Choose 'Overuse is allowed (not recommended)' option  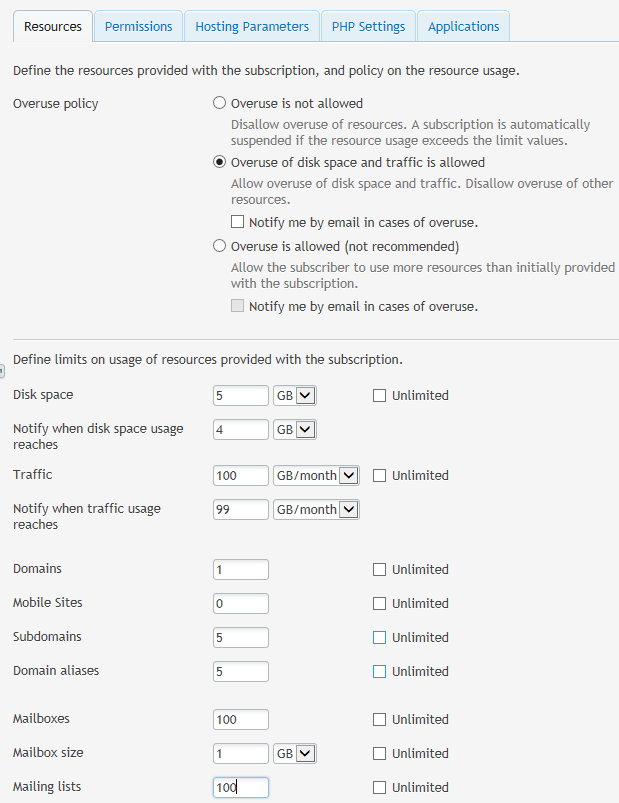tap(220, 246)
